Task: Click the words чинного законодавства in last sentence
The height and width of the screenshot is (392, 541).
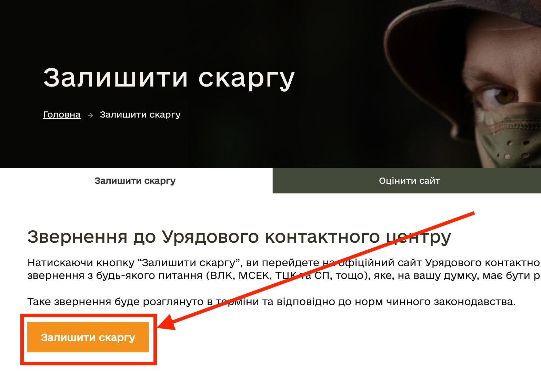Action: point(450,302)
